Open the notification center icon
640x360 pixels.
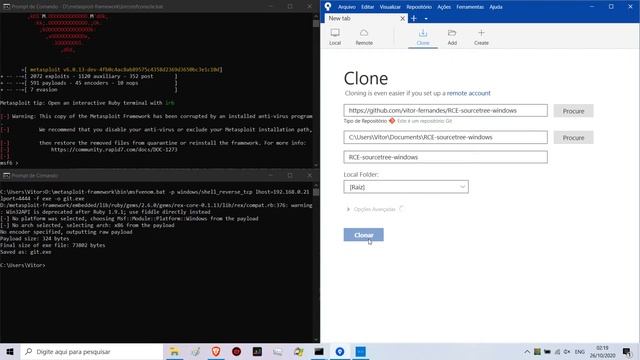tap(627, 352)
